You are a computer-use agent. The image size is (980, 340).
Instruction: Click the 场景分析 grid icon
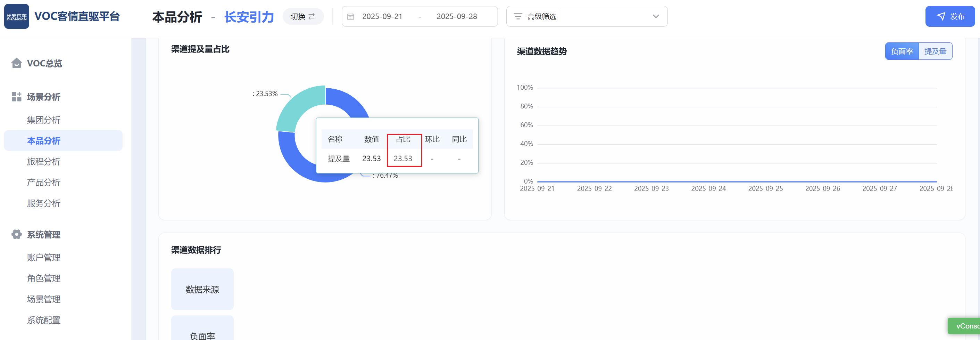point(16,97)
